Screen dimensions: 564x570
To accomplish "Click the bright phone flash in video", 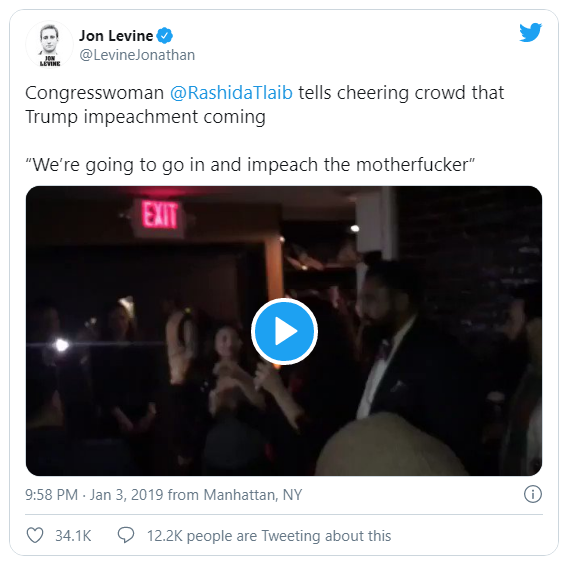I will coord(61,345).
